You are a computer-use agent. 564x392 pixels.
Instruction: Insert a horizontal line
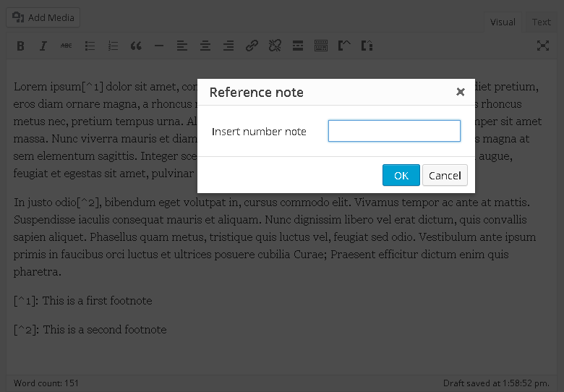pyautogui.click(x=159, y=46)
